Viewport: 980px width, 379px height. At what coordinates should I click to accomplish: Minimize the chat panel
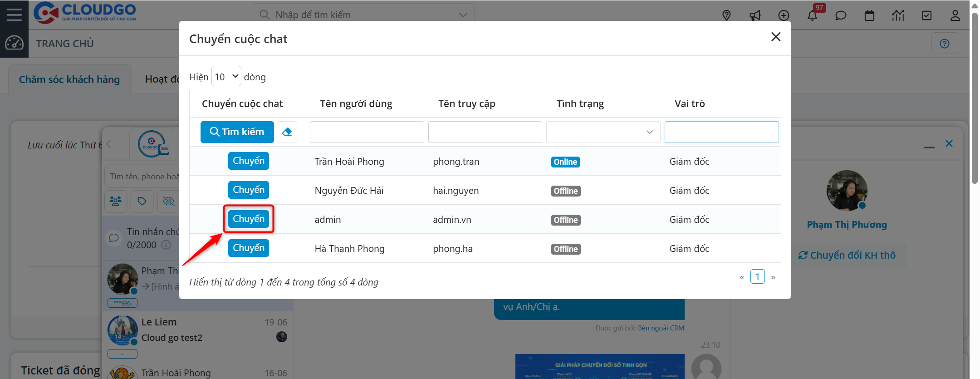point(929,147)
